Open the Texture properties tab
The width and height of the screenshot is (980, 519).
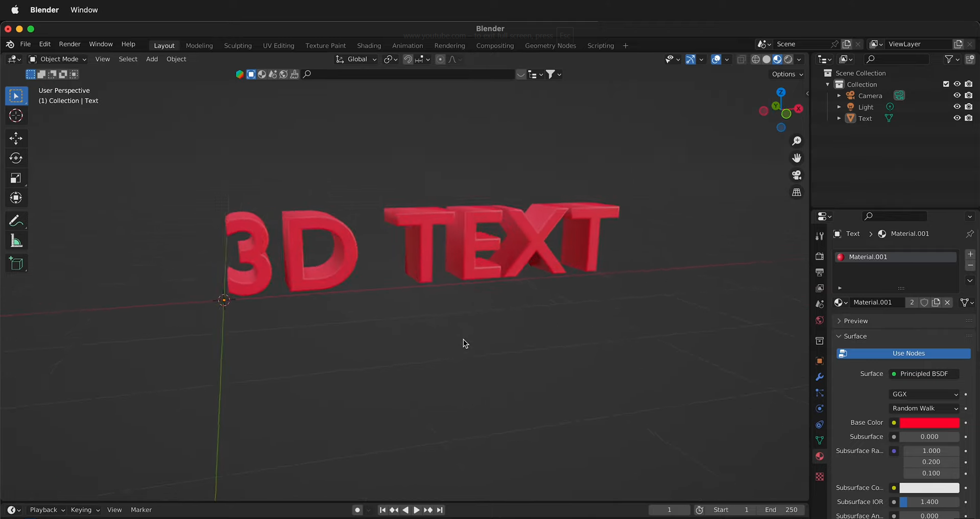(820, 477)
